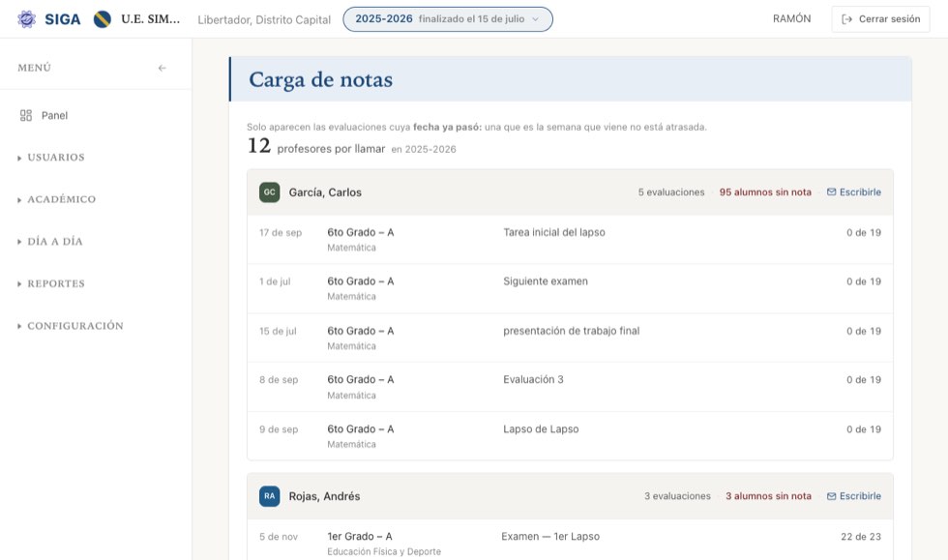Click Escribirle for García, Carlos
This screenshot has height=560, width=948.
(x=853, y=192)
